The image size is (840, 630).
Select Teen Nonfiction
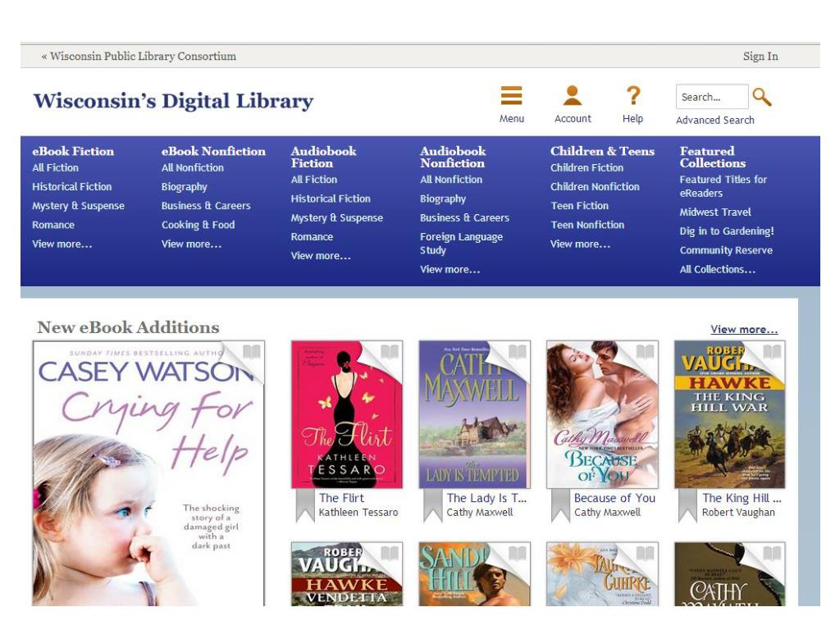[587, 225]
